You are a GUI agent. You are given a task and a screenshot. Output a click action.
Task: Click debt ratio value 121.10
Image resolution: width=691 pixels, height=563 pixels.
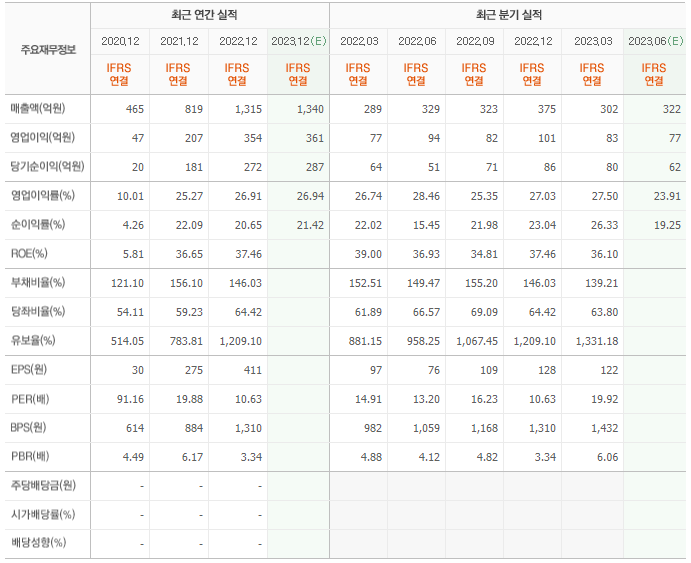click(x=127, y=283)
